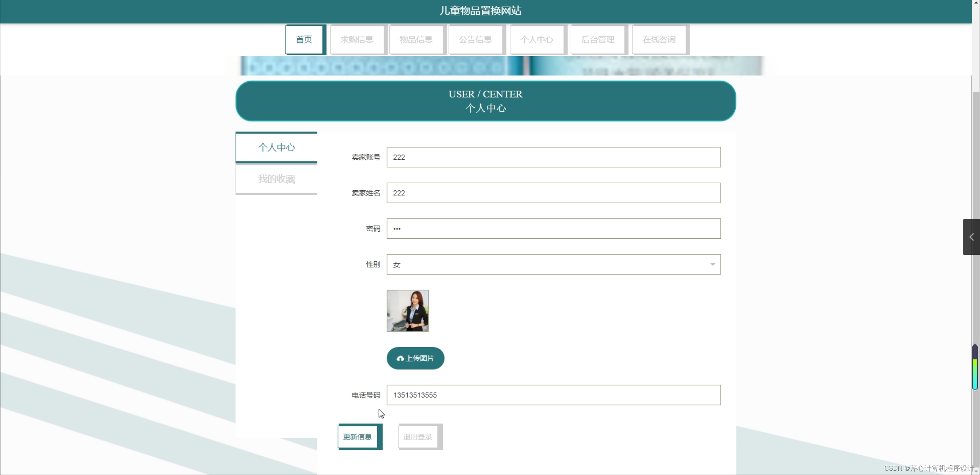Focus the 电话号码 input field
This screenshot has width=980, height=475.
click(x=553, y=395)
